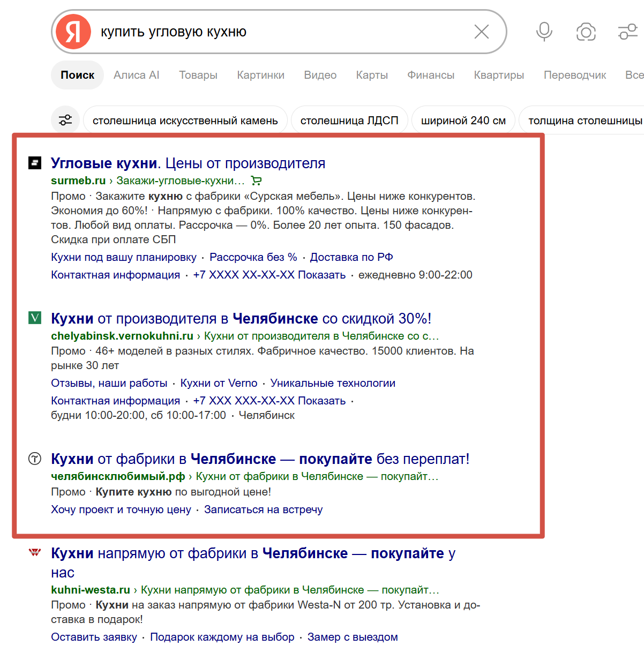Click the shopping cart icon next to surmeb.ru
The image size is (644, 645).
tap(256, 181)
